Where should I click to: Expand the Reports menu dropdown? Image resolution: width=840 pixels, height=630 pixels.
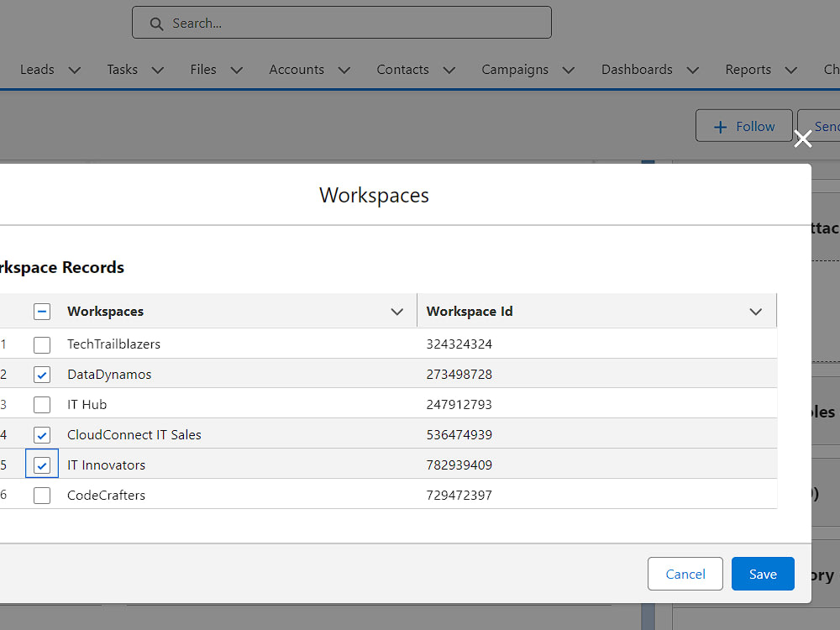790,71
